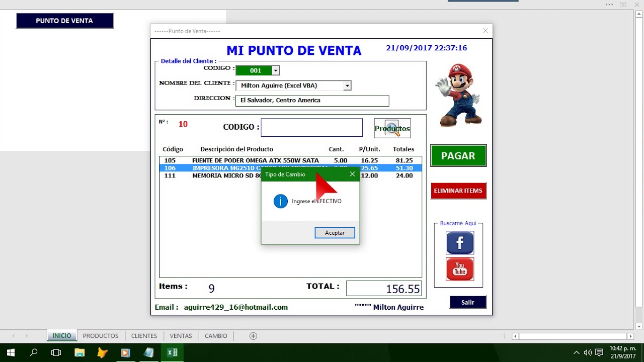Screen dimensions: 644x362
Task: Expand the Nombre del Cliente dropdown
Action: [x=347, y=85]
